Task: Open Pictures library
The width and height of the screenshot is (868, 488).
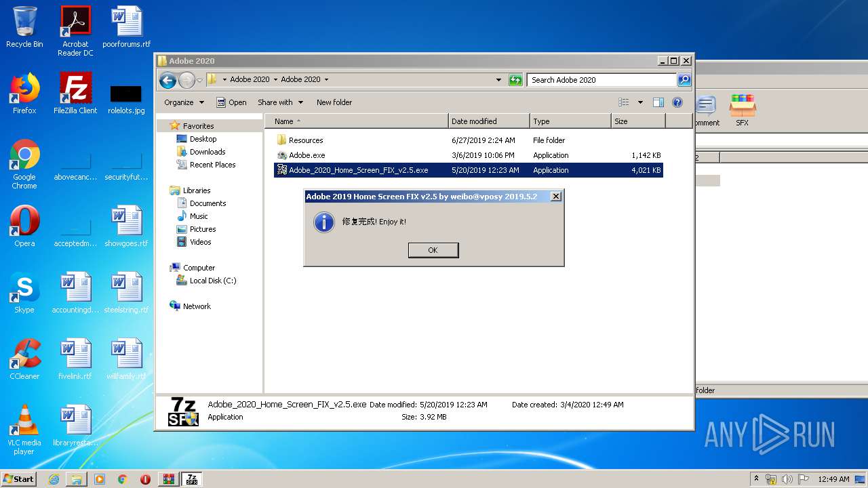Action: (x=203, y=229)
